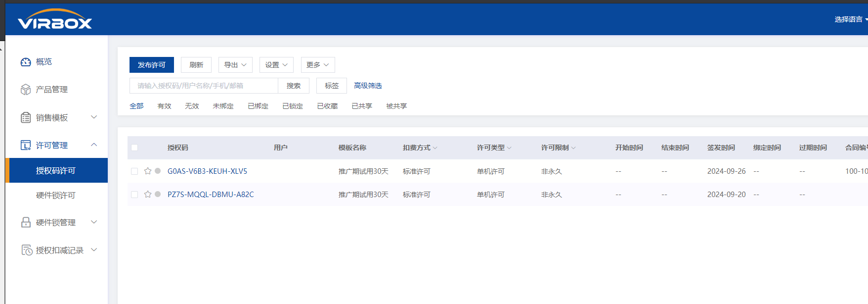Open the 许可类型 column filter
The image size is (868, 304).
pyautogui.click(x=509, y=148)
